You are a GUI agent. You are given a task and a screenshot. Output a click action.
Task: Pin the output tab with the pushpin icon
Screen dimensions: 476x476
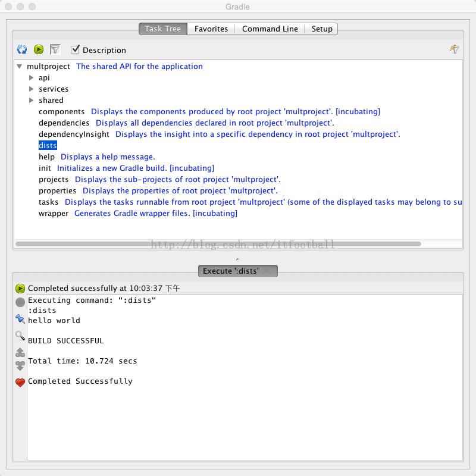[x=20, y=319]
